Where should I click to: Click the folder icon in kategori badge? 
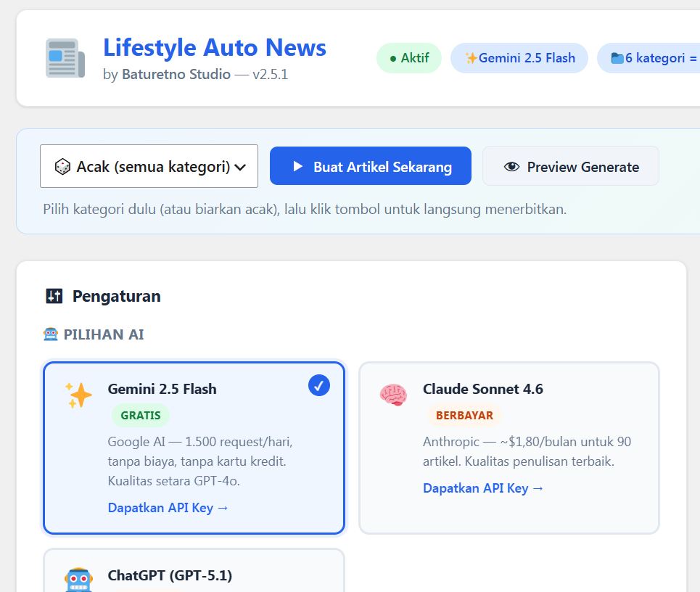617,58
